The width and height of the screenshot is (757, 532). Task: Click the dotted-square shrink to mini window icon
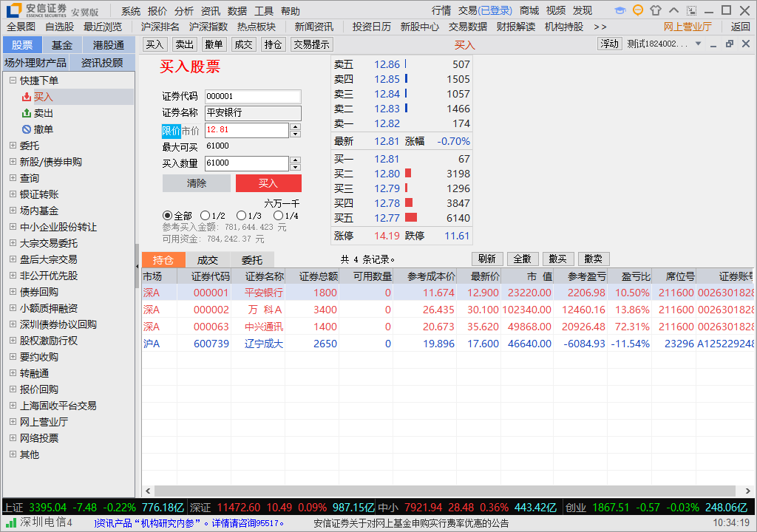click(691, 10)
